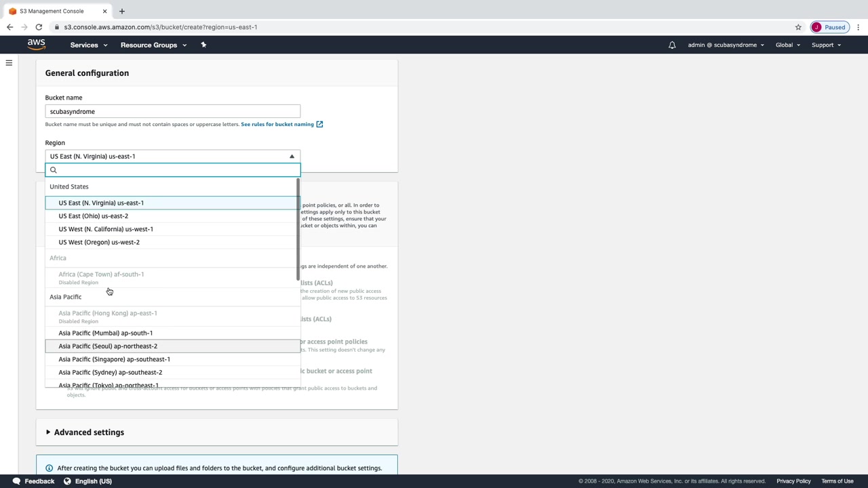
Task: Open the Privacy Policy link
Action: pos(793,481)
